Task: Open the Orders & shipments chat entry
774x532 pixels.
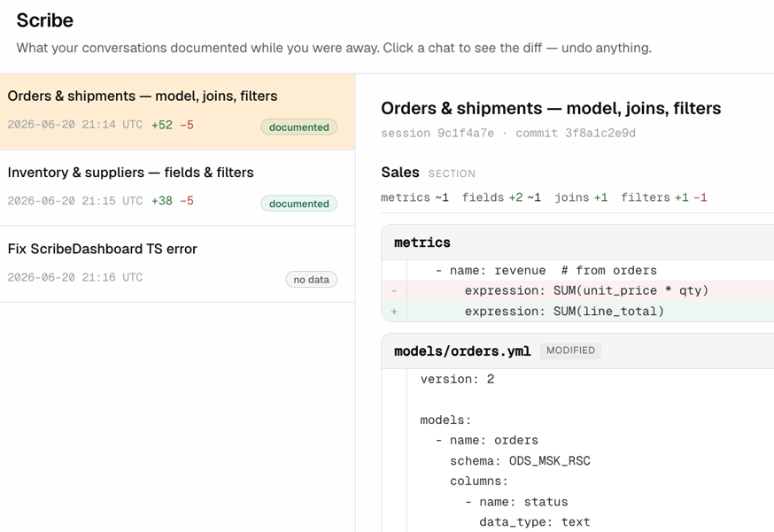Action: coord(177,112)
